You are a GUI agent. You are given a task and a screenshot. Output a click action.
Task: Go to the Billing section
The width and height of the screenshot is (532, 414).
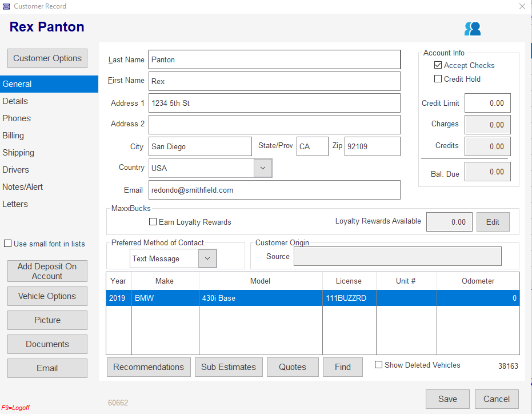[x=49, y=136]
